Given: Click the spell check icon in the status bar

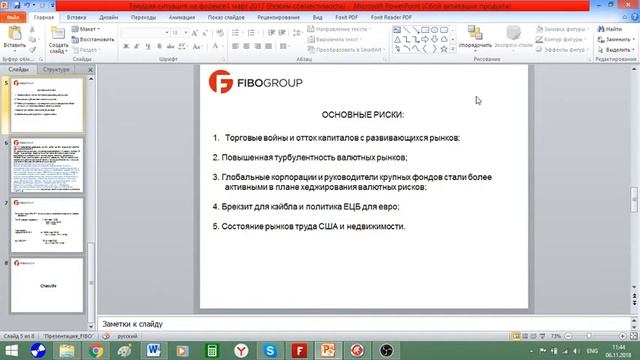Looking at the screenshot, I should [x=106, y=336].
